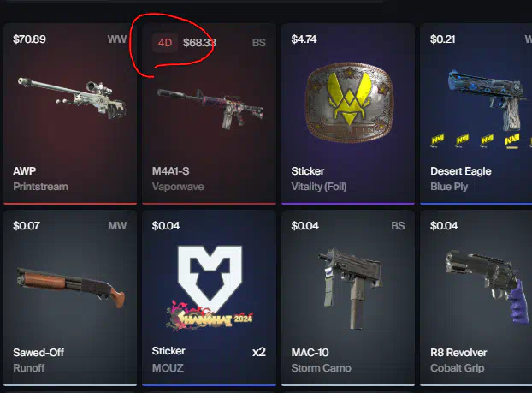Open the Vitality (Foil) sticker image
532x393 pixels.
pos(349,102)
